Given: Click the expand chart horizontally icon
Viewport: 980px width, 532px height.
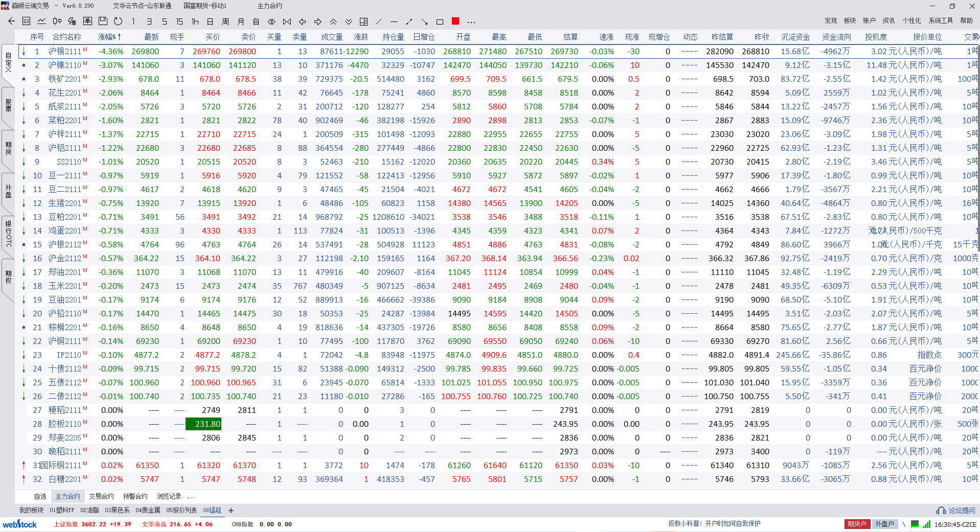Looking at the screenshot, I should tap(271, 21).
